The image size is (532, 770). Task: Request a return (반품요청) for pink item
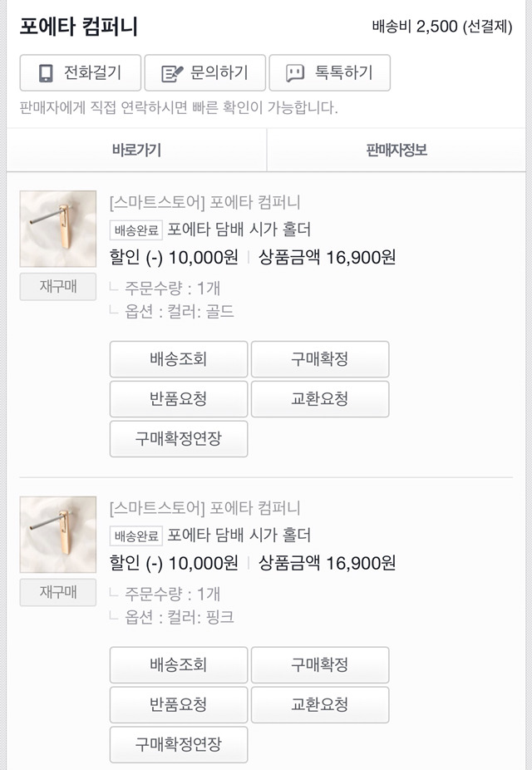point(179,705)
